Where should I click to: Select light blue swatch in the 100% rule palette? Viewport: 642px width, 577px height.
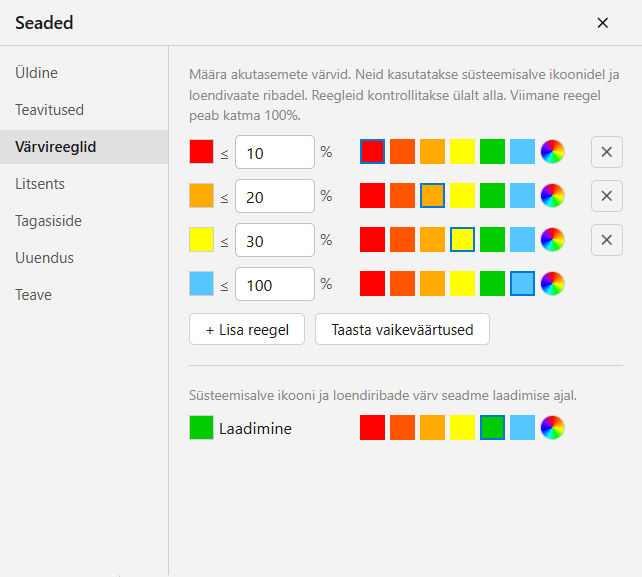(522, 283)
